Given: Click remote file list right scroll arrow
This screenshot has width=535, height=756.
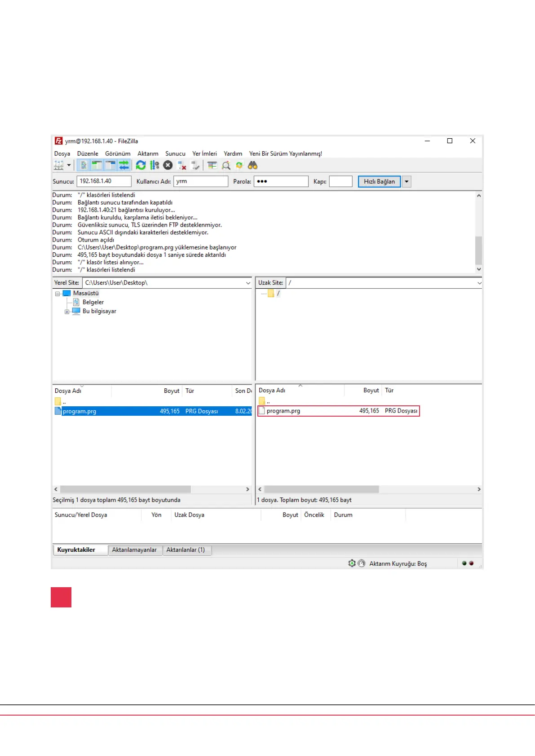Looking at the screenshot, I should click(x=479, y=489).
